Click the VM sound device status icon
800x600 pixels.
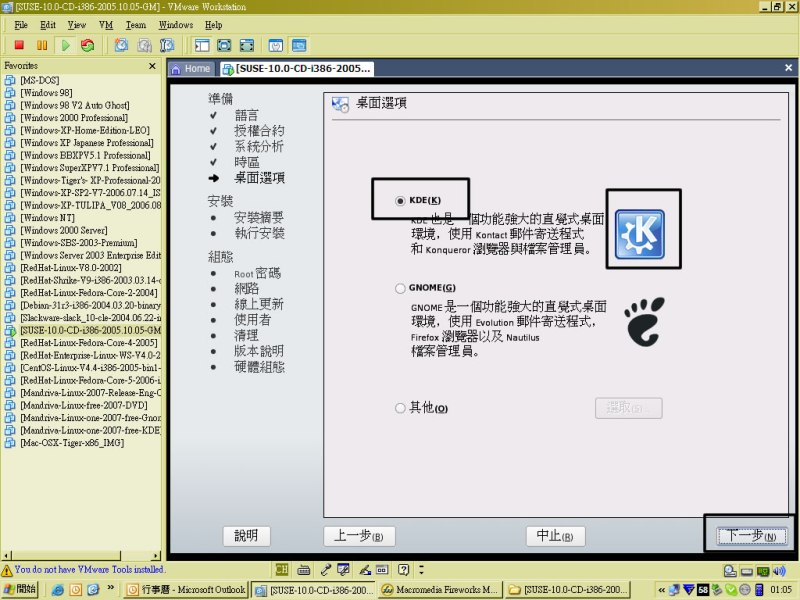tap(779, 570)
